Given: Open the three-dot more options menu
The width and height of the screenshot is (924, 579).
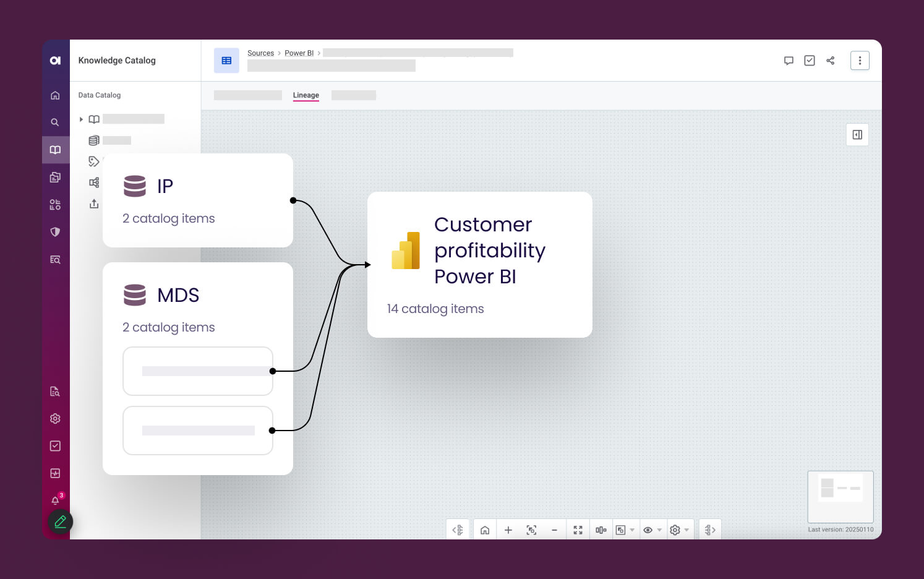Looking at the screenshot, I should [860, 61].
